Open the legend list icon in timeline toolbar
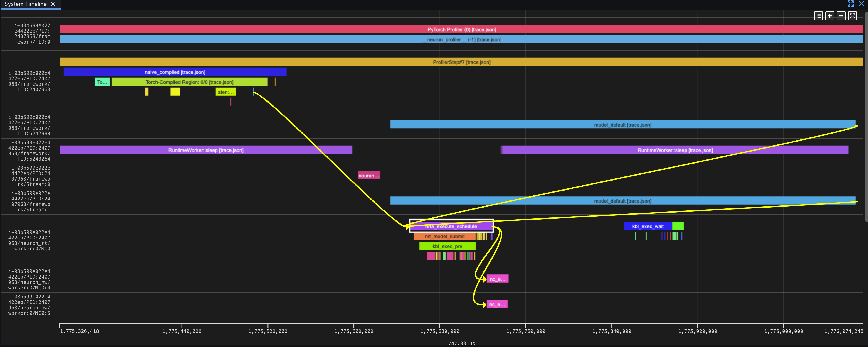 tap(819, 16)
